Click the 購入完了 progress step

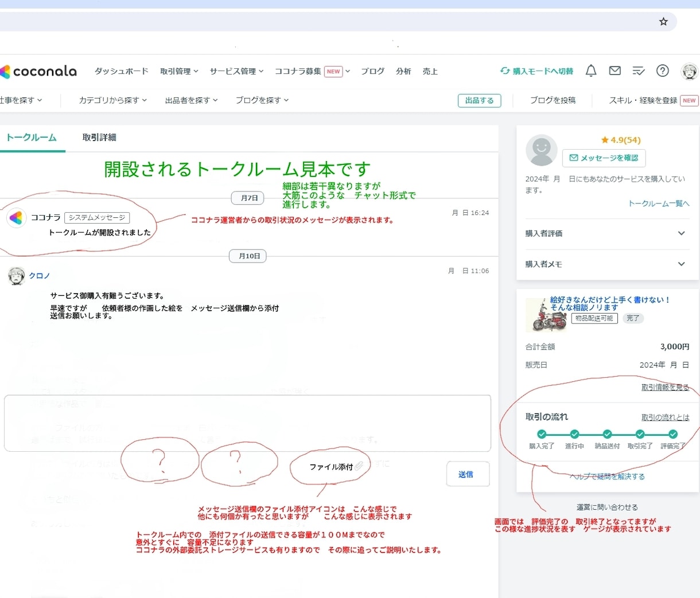coord(542,439)
